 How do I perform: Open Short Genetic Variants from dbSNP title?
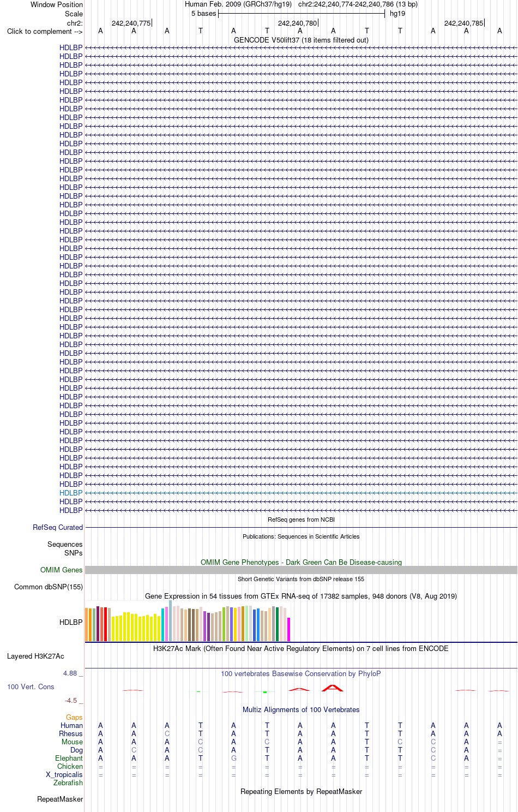pyautogui.click(x=301, y=579)
